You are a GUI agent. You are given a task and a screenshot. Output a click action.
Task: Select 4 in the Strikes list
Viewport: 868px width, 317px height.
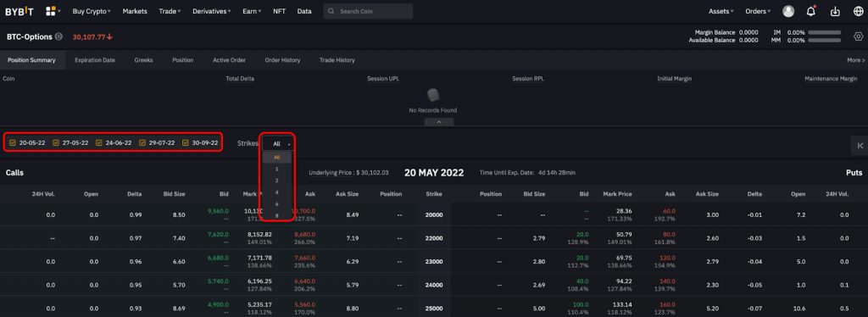click(x=277, y=192)
